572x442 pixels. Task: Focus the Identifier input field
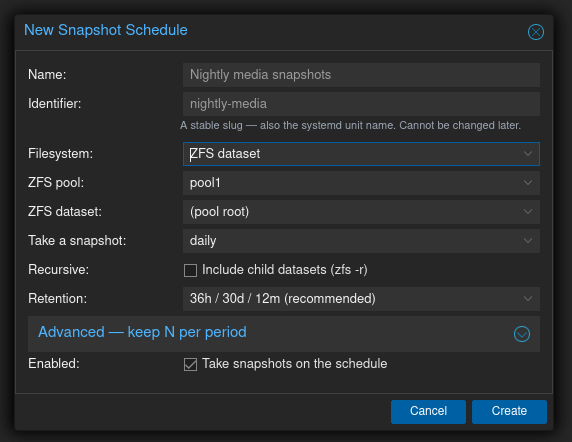pyautogui.click(x=361, y=104)
